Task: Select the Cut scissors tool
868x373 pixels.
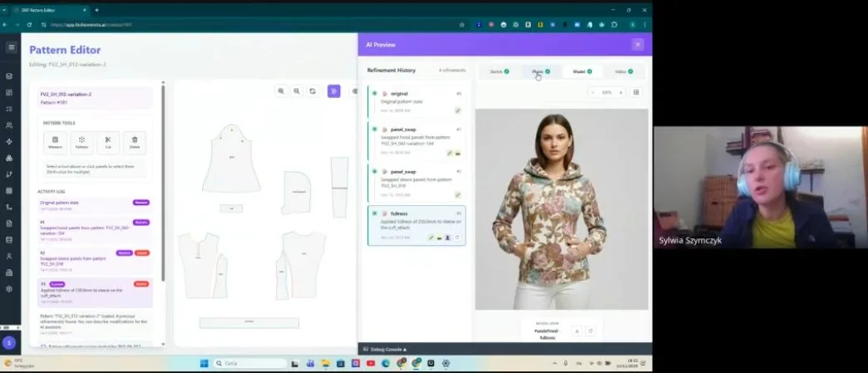Action: tap(108, 143)
